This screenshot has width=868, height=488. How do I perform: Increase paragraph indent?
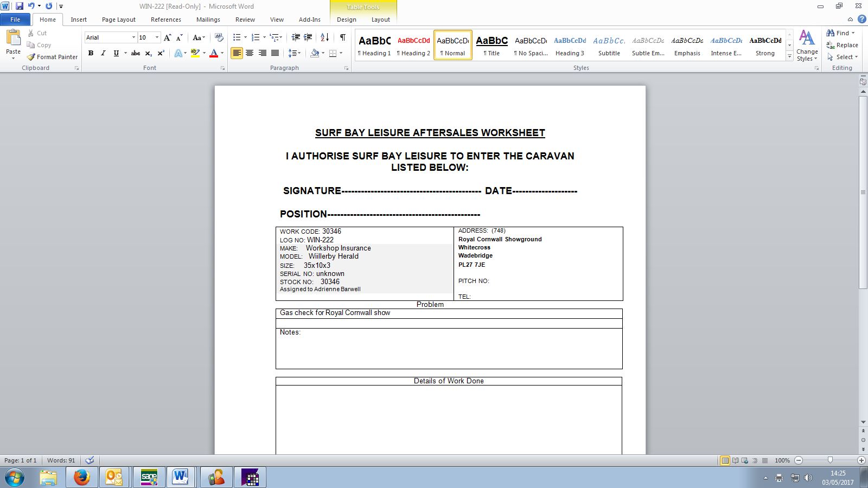coord(308,37)
